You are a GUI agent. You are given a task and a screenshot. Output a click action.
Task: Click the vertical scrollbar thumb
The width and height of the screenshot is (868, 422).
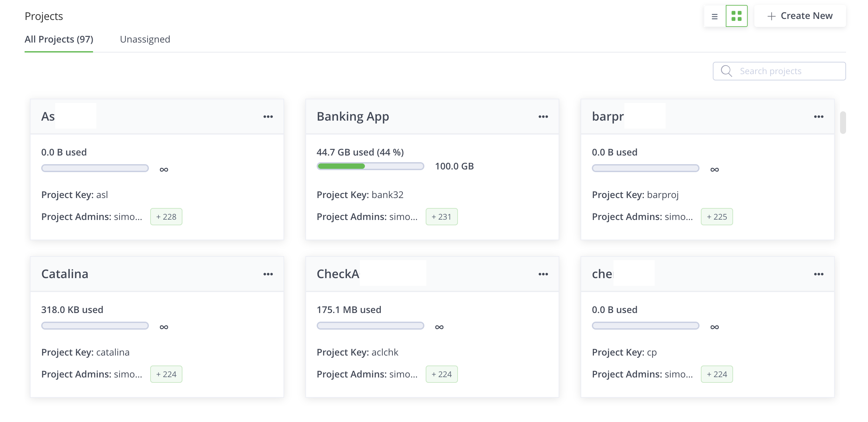pyautogui.click(x=843, y=122)
